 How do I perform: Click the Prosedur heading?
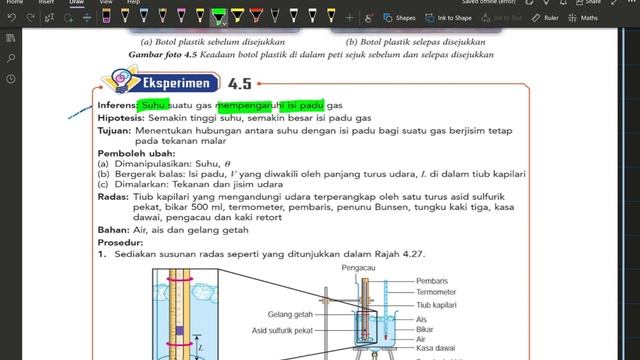[x=120, y=242]
